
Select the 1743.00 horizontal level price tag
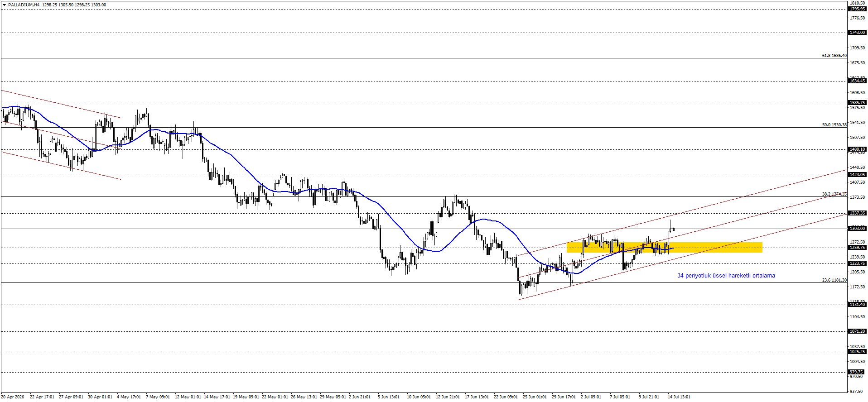click(857, 33)
